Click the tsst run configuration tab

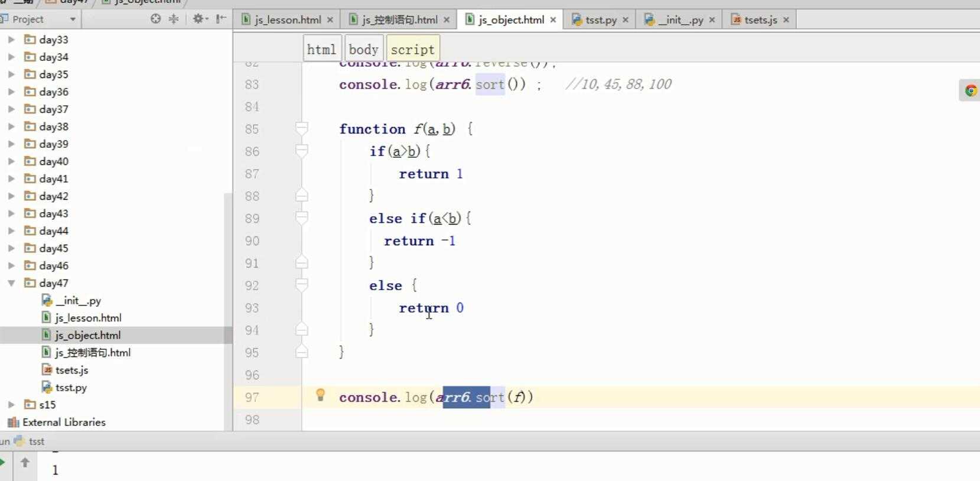pyautogui.click(x=29, y=441)
